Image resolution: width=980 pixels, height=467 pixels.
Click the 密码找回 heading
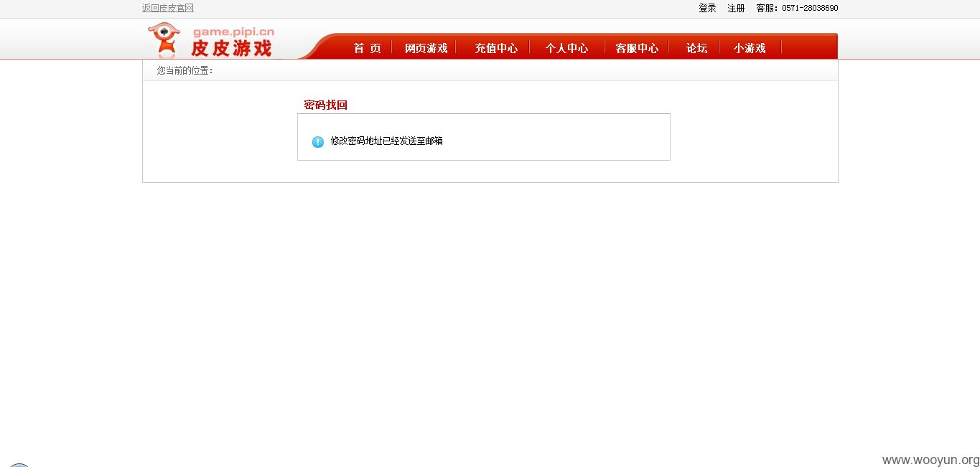click(x=326, y=105)
